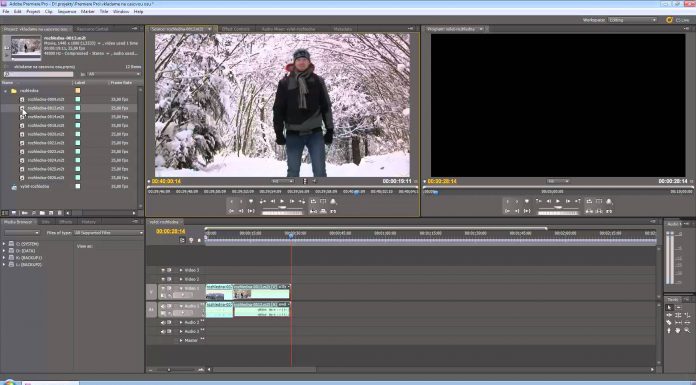Switch to the Effects tab
Viewport: 696px width, 385px height.
(65, 222)
